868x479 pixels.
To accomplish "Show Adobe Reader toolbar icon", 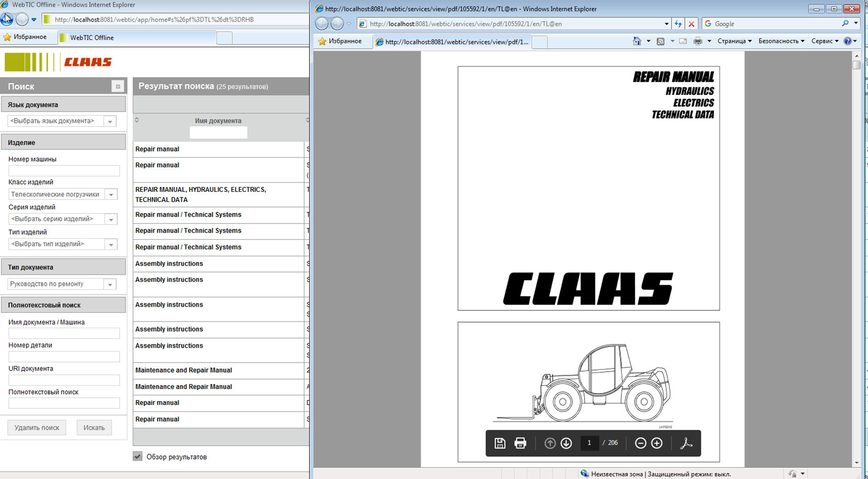I will click(686, 443).
